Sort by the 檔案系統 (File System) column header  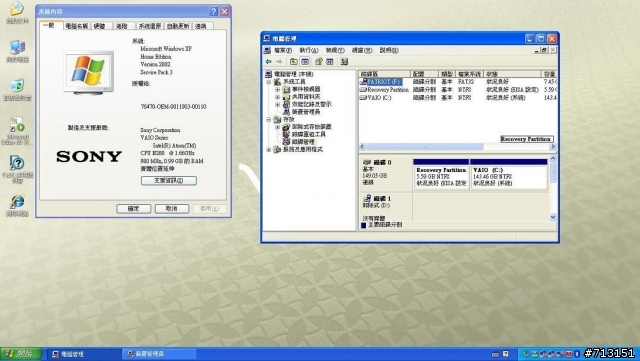click(x=470, y=74)
